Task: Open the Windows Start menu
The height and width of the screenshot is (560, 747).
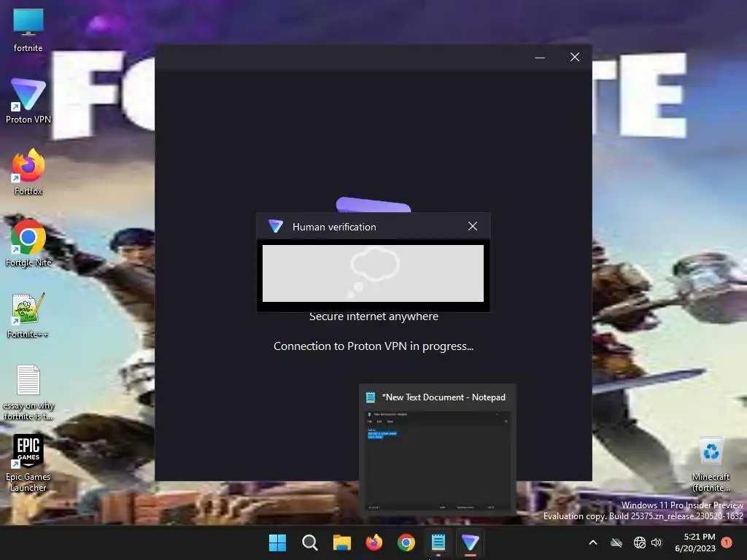Action: tap(277, 542)
